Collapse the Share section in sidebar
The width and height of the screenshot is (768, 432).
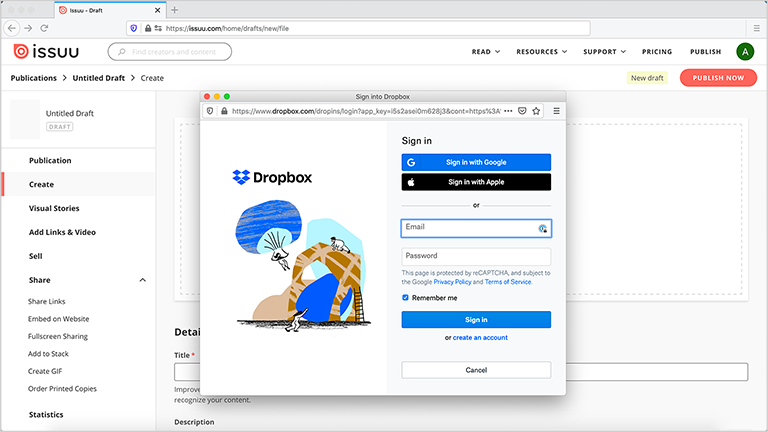[x=142, y=280]
